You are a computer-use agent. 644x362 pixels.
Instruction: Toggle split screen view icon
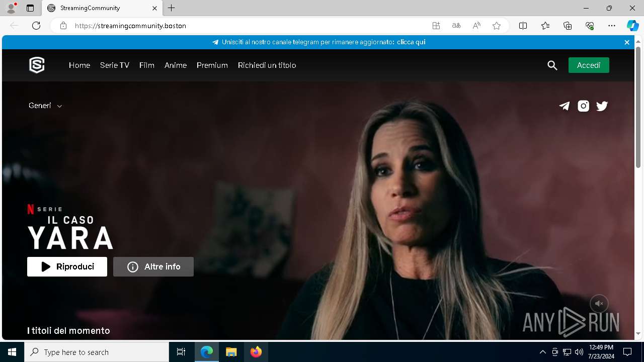click(x=523, y=26)
